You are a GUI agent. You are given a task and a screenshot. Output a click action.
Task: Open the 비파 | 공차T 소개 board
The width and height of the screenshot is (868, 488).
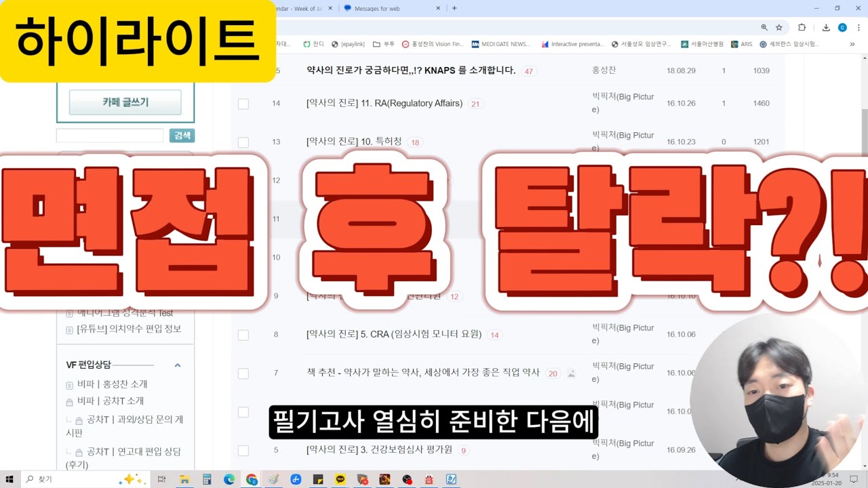point(111,401)
